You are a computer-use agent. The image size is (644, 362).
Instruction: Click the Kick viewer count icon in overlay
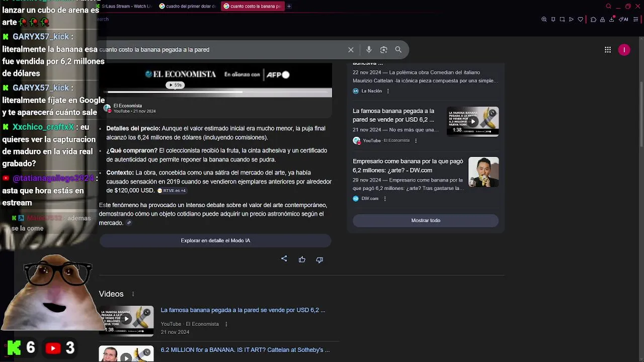pos(14,348)
